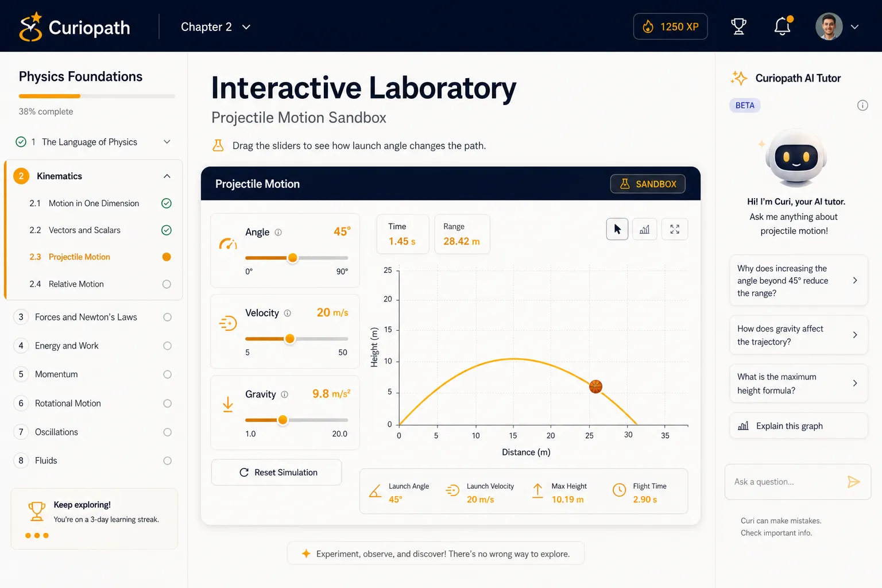
Task: Click completed check for Motion in One Dimension
Action: tap(167, 203)
